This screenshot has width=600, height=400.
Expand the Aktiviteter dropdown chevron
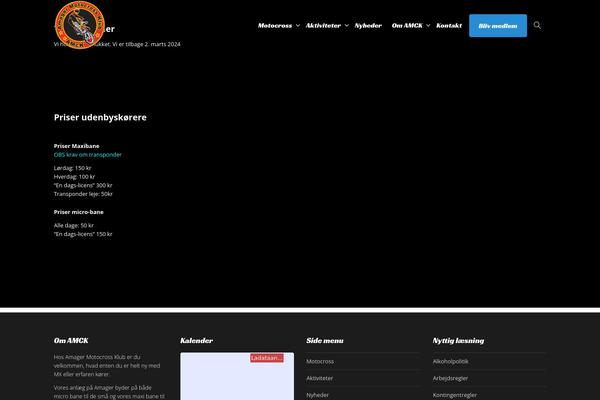347,26
